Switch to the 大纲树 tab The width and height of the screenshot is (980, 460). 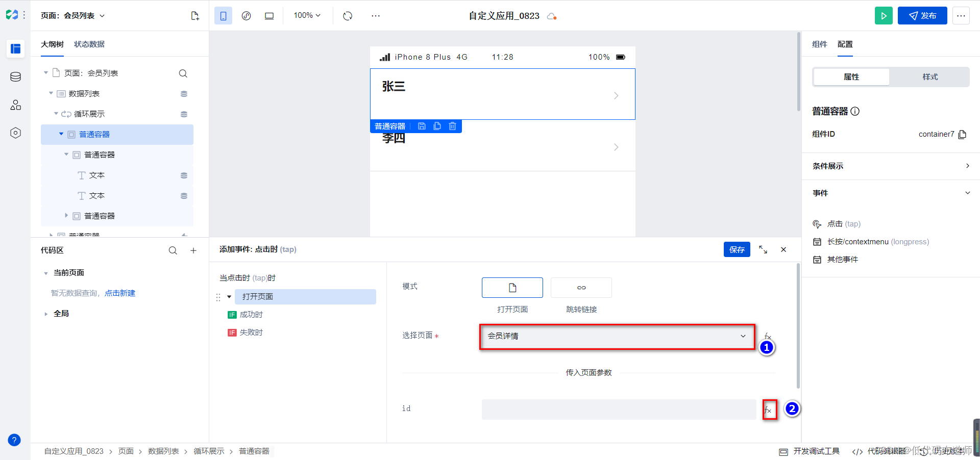coord(52,44)
